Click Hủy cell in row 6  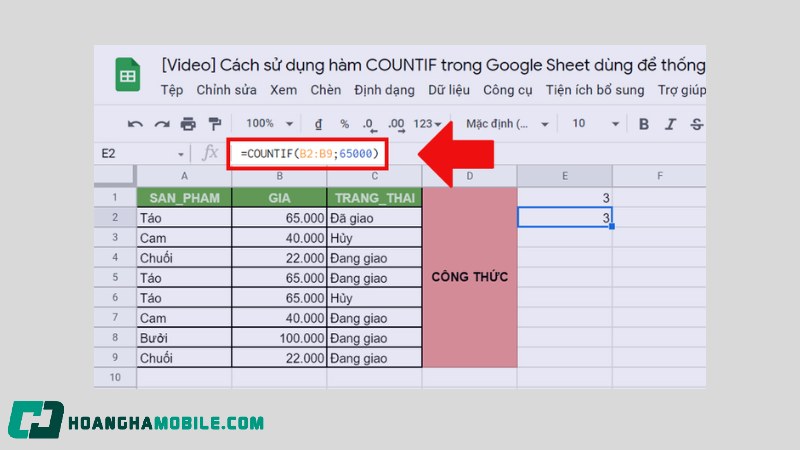coord(374,297)
